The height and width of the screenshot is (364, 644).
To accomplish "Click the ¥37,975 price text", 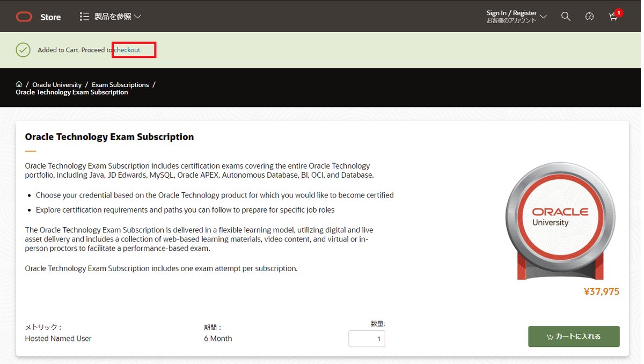I will tap(602, 292).
